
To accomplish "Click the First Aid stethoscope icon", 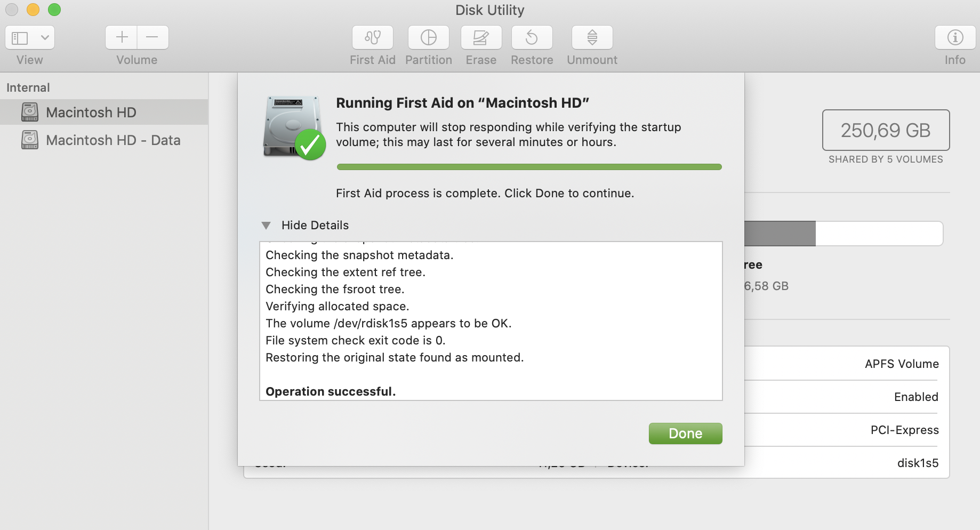I will [x=373, y=37].
